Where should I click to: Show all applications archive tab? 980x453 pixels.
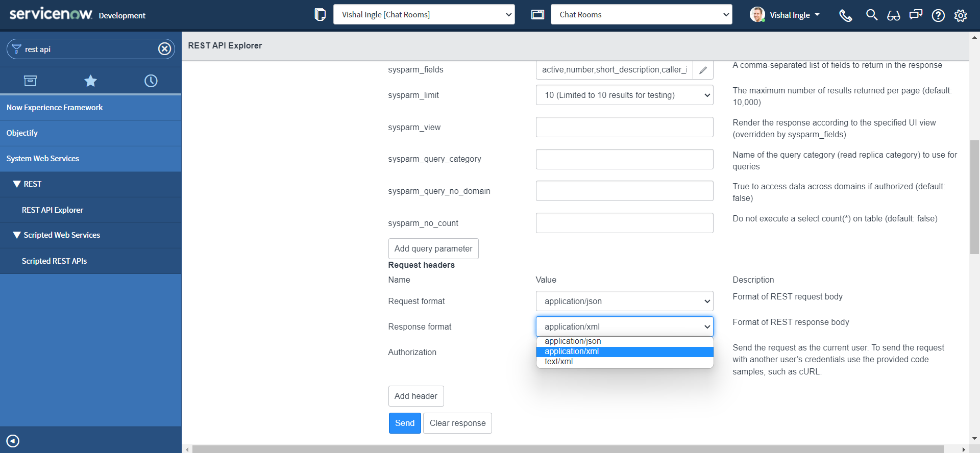30,81
